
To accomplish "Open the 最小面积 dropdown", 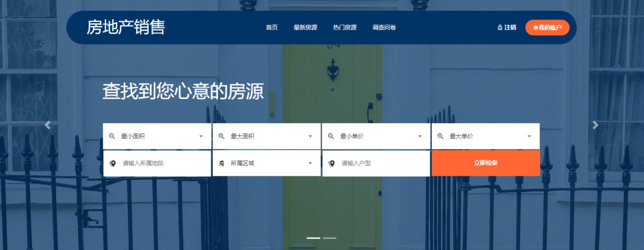I will [x=157, y=136].
